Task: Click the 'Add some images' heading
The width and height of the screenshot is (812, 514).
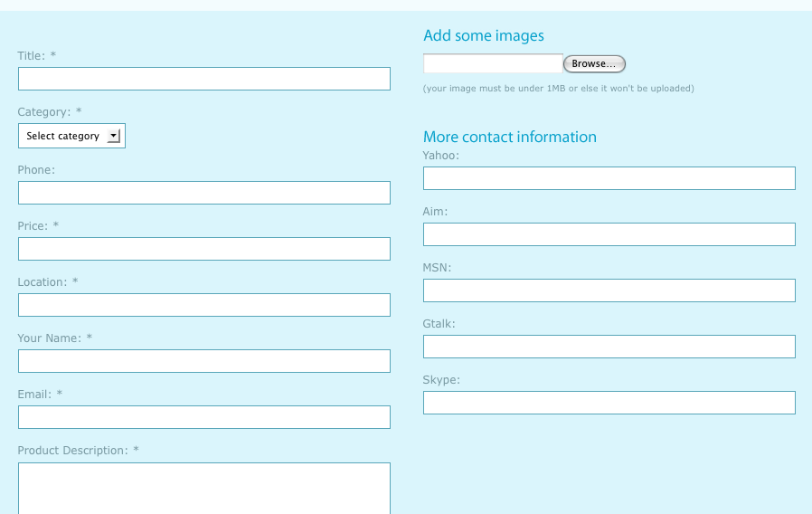Action: point(484,36)
